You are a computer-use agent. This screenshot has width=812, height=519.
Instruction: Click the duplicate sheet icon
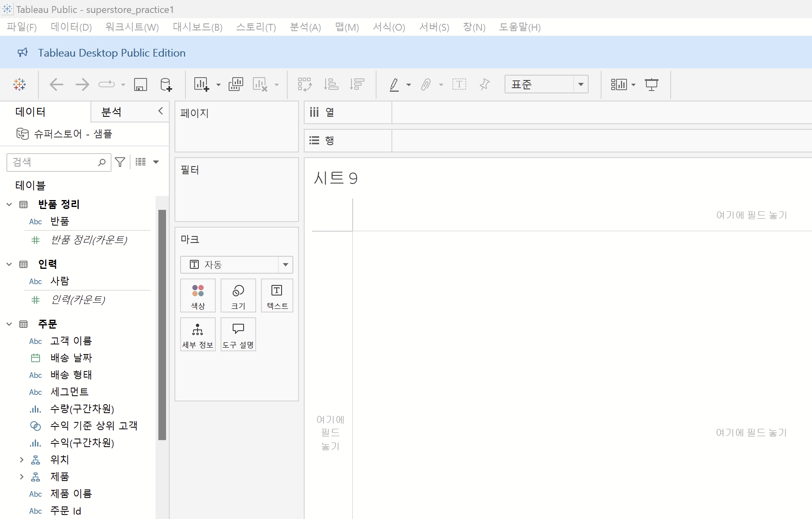pos(236,84)
